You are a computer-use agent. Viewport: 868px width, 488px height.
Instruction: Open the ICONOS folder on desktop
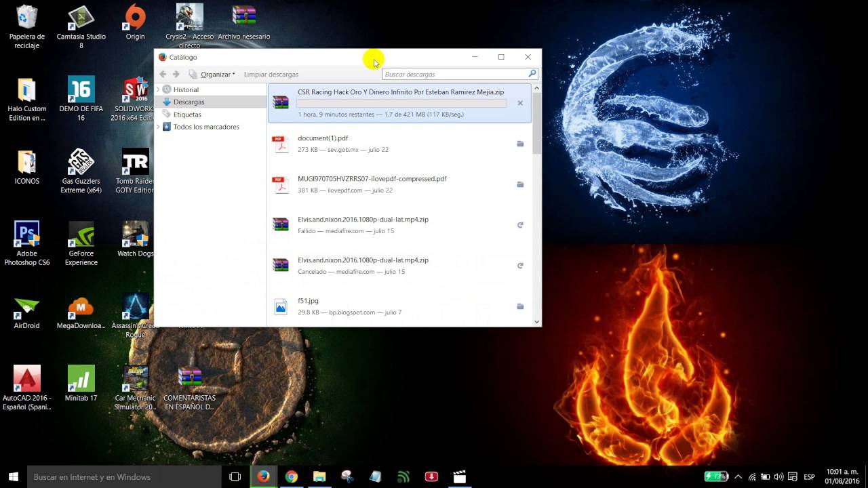tap(27, 167)
